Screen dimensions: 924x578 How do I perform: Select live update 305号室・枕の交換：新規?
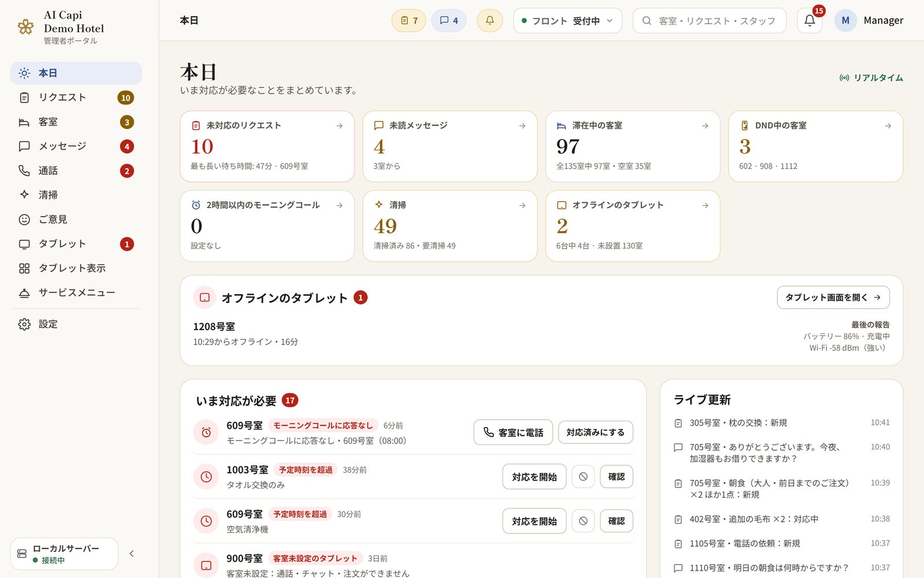coord(782,423)
